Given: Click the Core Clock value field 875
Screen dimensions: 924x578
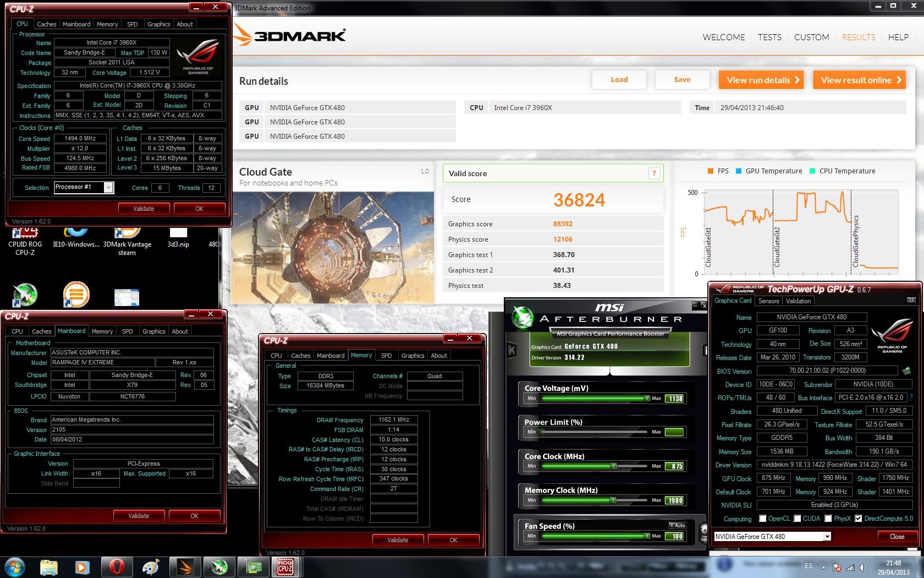Looking at the screenshot, I should point(675,466).
